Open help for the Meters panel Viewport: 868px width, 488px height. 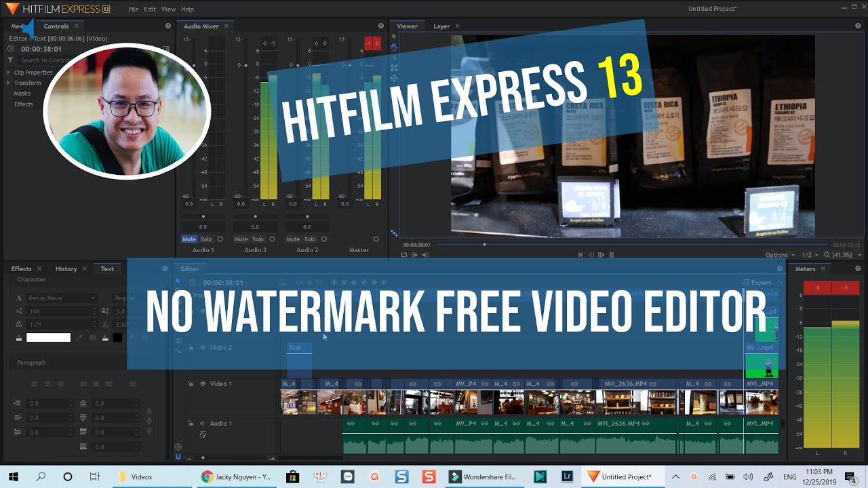(858, 268)
